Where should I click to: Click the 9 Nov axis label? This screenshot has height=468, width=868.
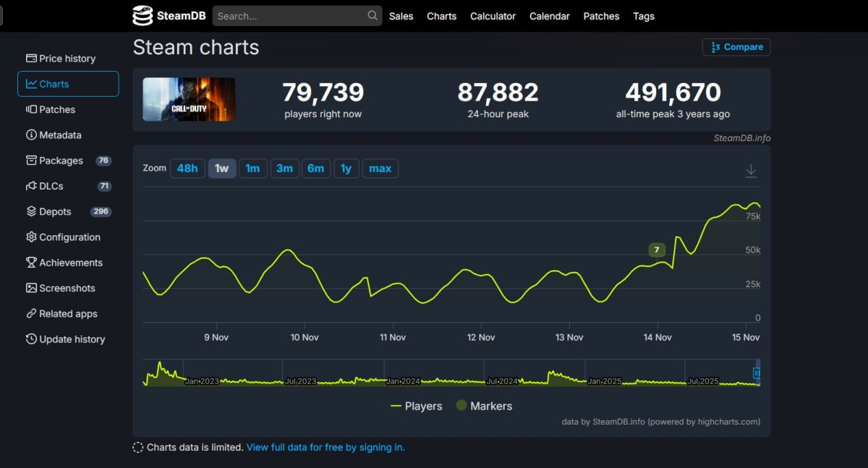(216, 337)
